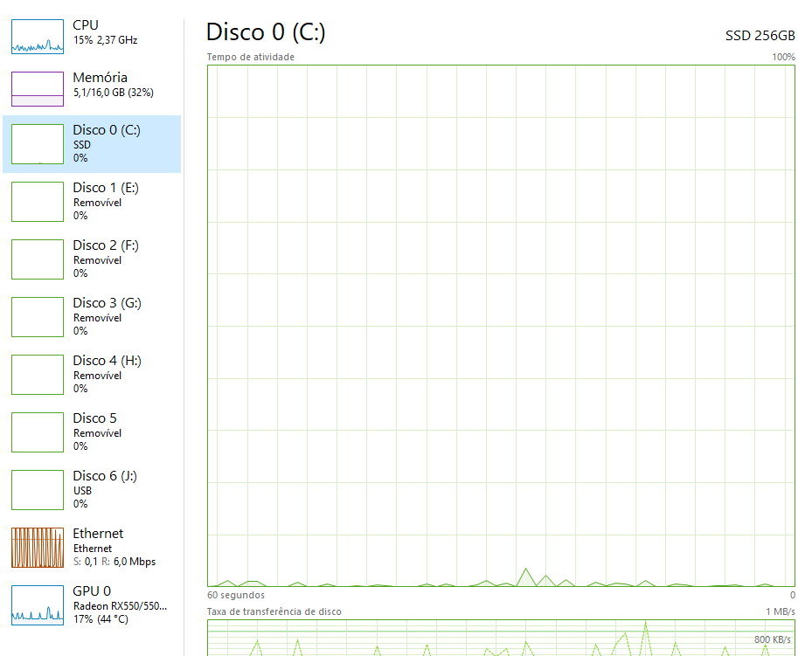Click the SSD 256GB label
This screenshot has width=812, height=656.
(760, 36)
